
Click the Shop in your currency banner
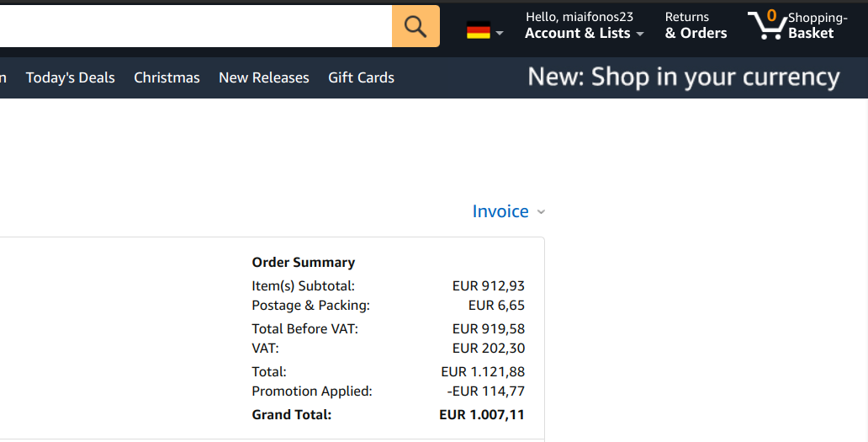tap(683, 77)
